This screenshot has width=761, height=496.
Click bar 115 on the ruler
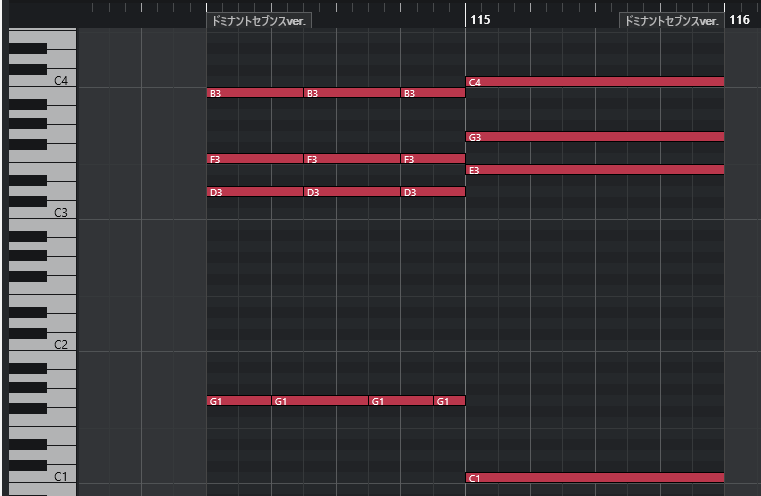(x=480, y=20)
